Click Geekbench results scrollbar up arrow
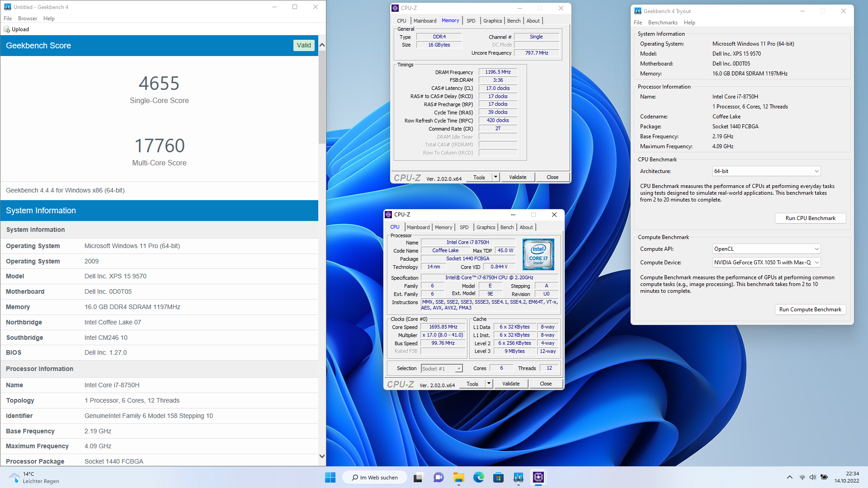The height and width of the screenshot is (488, 868). point(322,45)
